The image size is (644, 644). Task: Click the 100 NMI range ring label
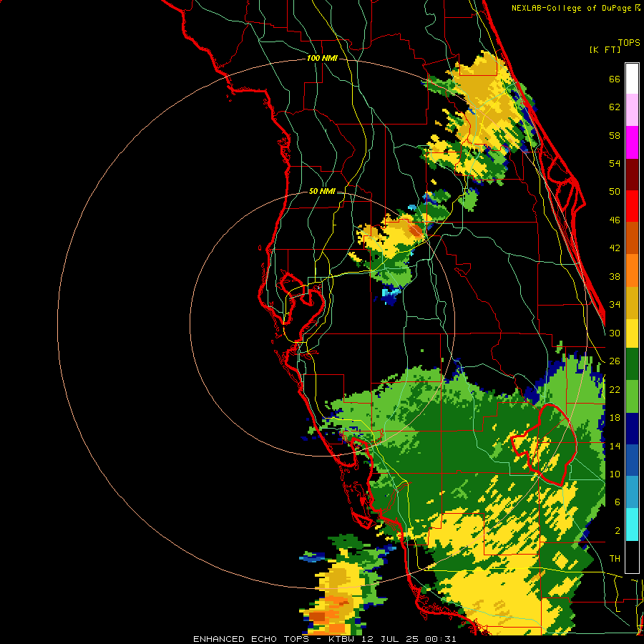pos(322,59)
